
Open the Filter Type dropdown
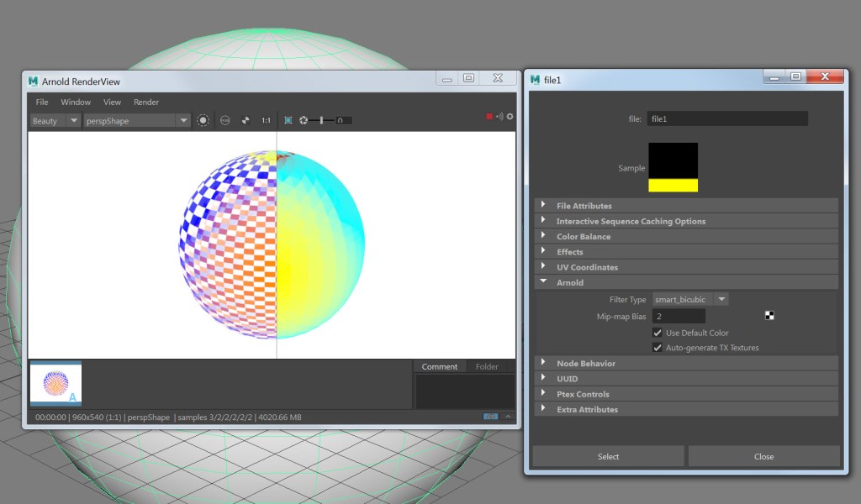pos(721,299)
